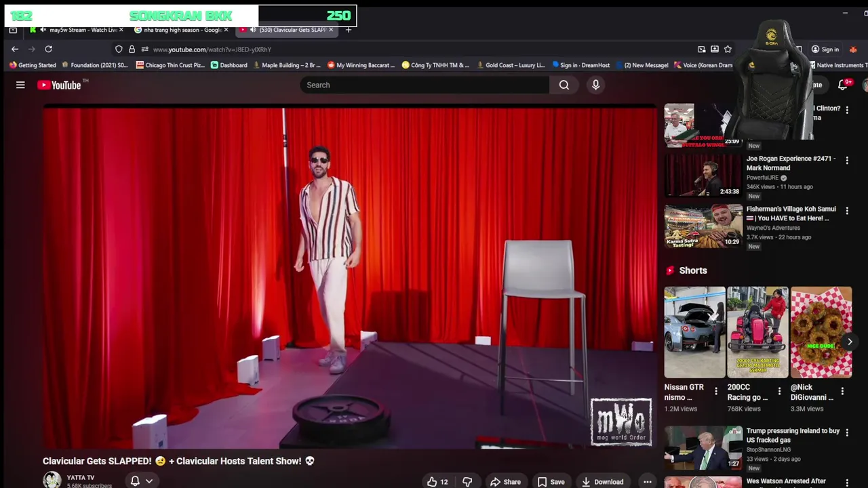Open Gold Coast Luxury bookmark

[511, 65]
